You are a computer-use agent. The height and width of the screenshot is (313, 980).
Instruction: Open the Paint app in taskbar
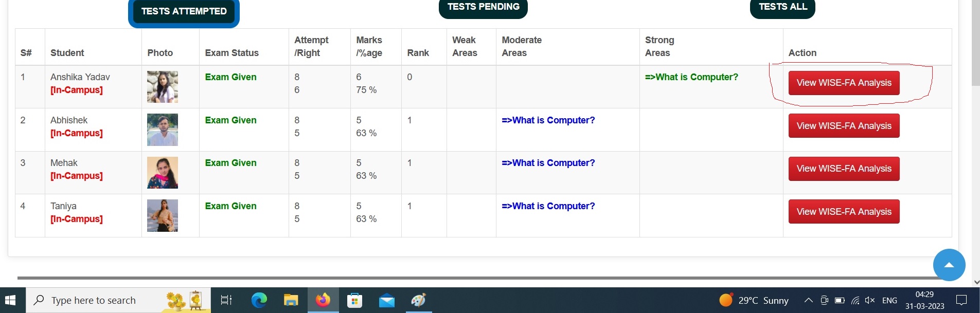pos(418,300)
